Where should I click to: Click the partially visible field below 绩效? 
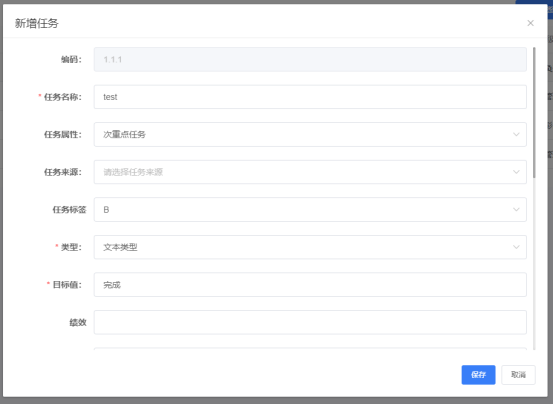coord(310,349)
